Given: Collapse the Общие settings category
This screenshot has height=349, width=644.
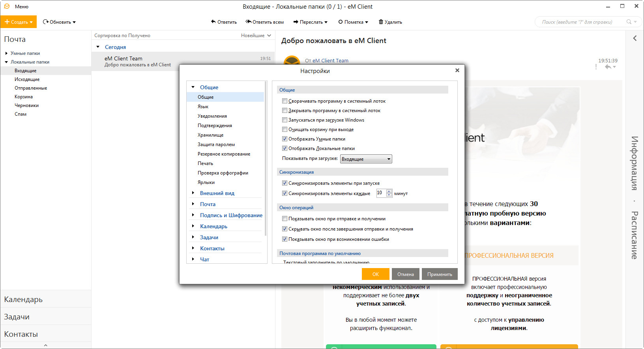Looking at the screenshot, I should tap(193, 87).
